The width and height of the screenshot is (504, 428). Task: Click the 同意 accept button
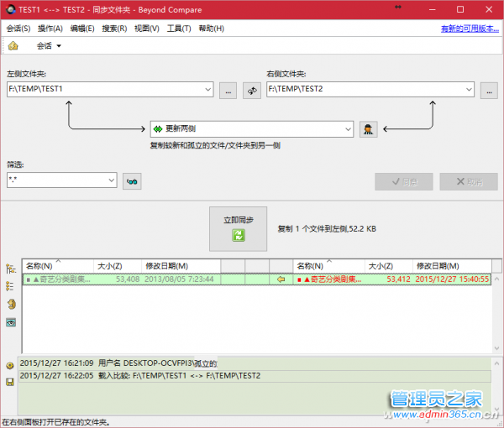404,182
